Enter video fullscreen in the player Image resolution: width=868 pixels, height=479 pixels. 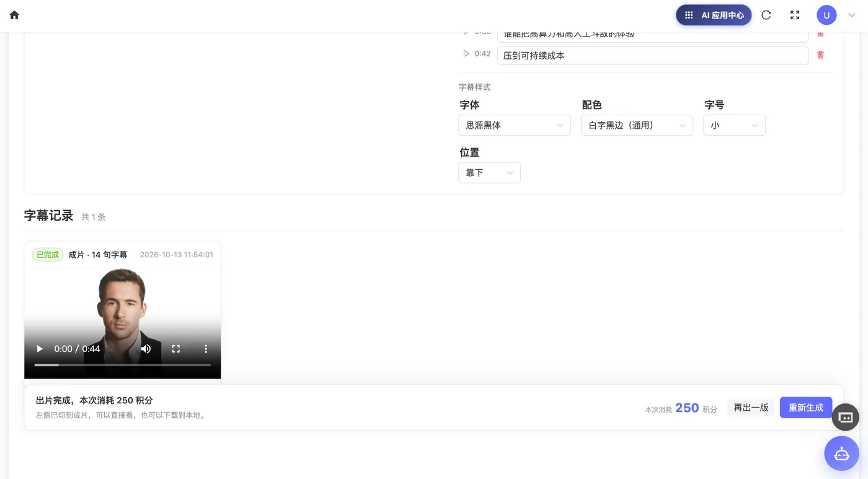click(175, 349)
